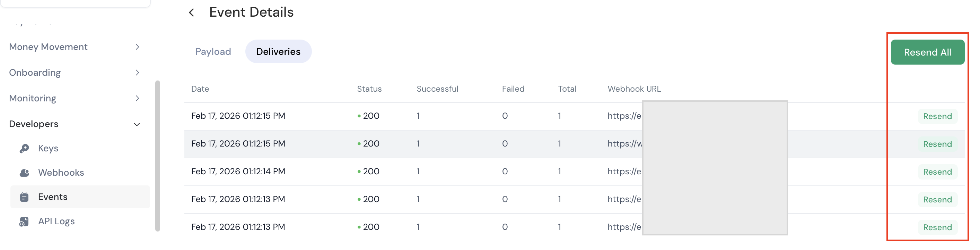This screenshot has height=250, width=980.
Task: Go to the Keys page
Action: pyautogui.click(x=48, y=148)
